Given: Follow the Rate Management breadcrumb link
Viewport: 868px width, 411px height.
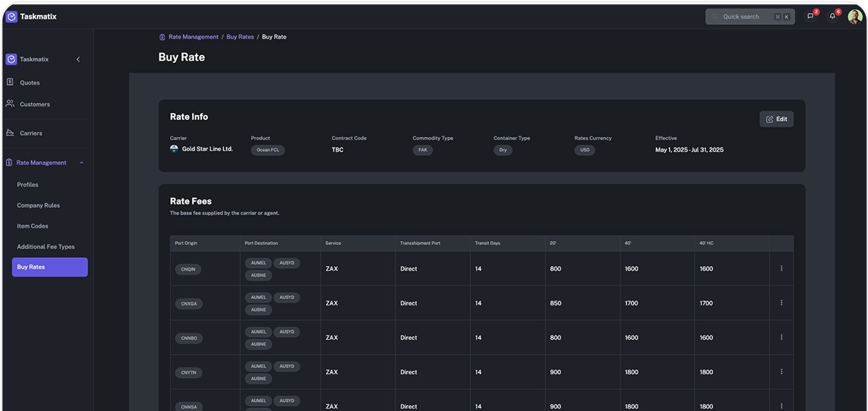Looking at the screenshot, I should click(x=193, y=37).
